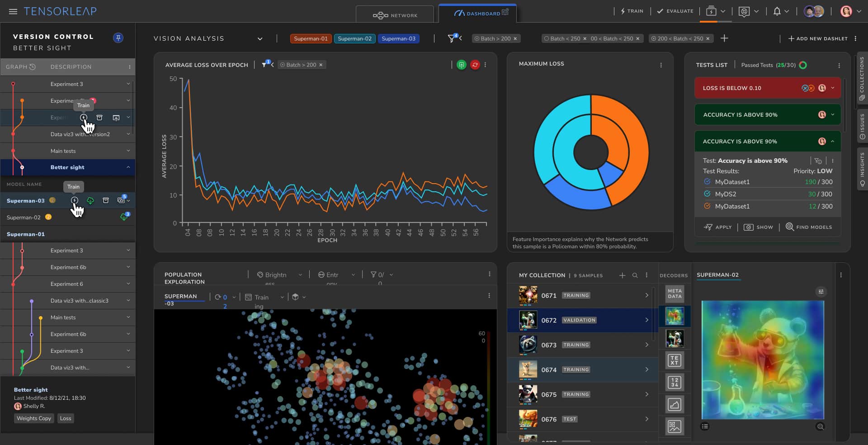Open the Maximum Loss dashlet options menu
Screen dimensions: 868x445
pyautogui.click(x=661, y=66)
